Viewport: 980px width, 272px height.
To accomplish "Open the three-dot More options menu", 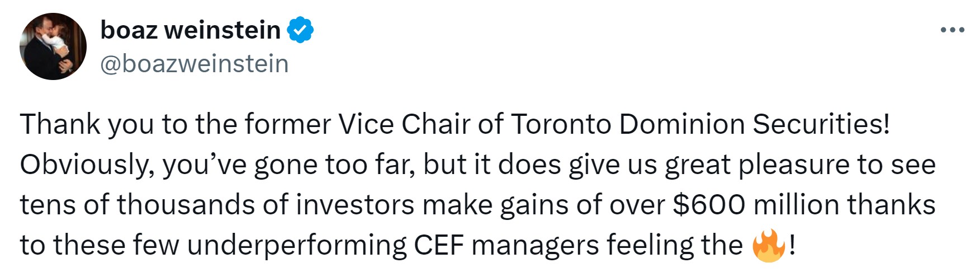I will pos(952,30).
